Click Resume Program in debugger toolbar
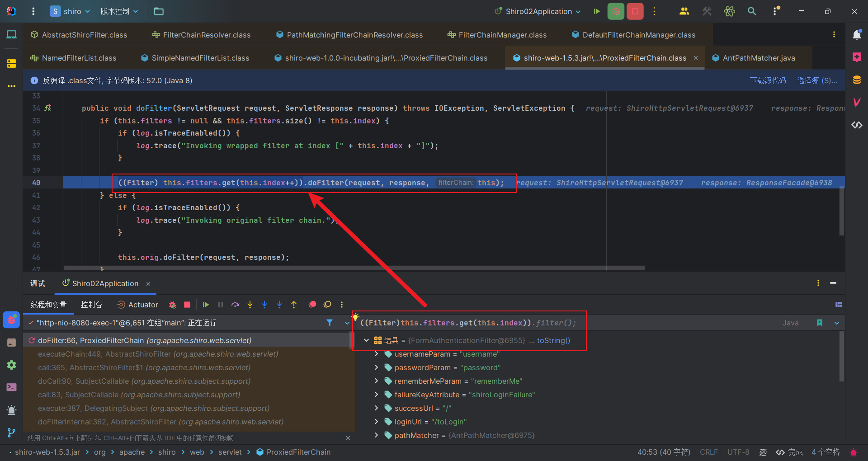 coord(206,305)
